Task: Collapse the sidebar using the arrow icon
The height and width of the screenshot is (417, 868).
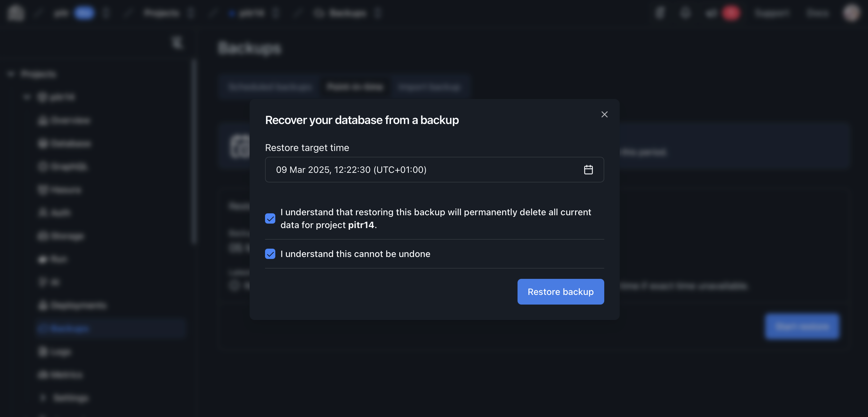Action: [x=177, y=43]
